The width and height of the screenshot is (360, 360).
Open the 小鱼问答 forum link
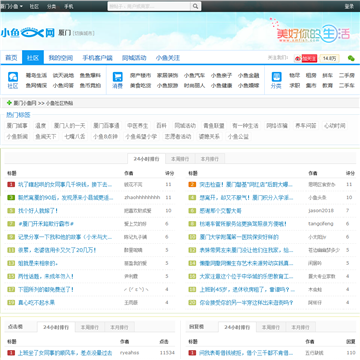click(63, 85)
